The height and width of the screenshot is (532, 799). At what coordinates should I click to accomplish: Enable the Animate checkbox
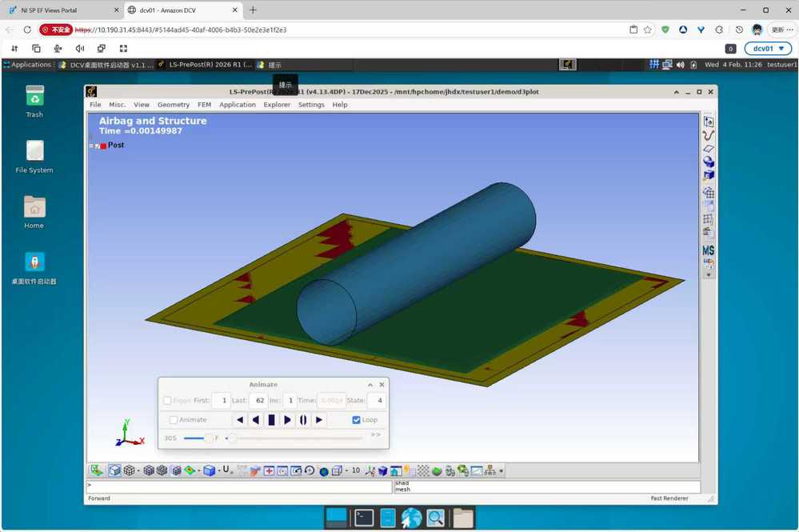coord(174,420)
